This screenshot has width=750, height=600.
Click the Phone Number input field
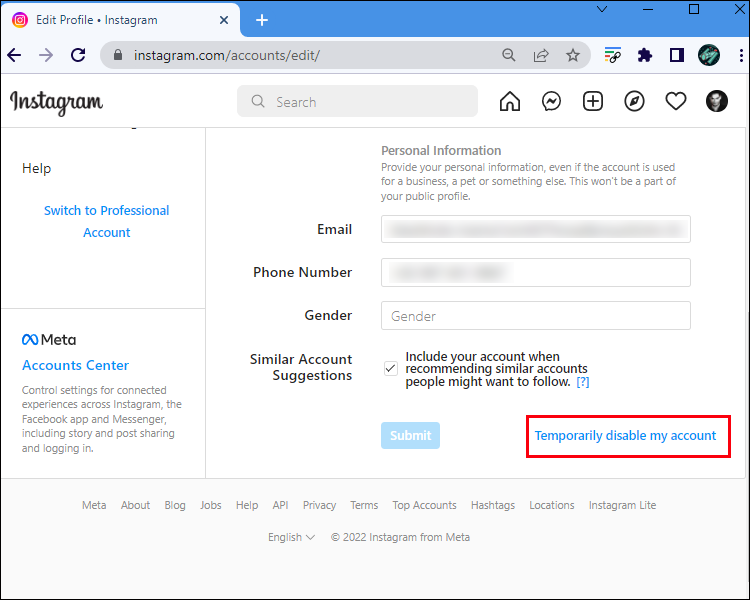pos(536,272)
